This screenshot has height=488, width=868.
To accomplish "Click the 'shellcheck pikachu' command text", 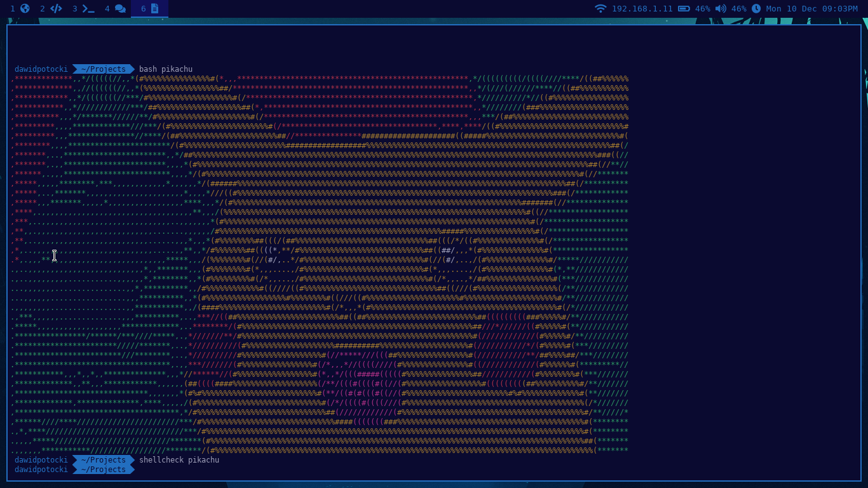I will 179,460.
